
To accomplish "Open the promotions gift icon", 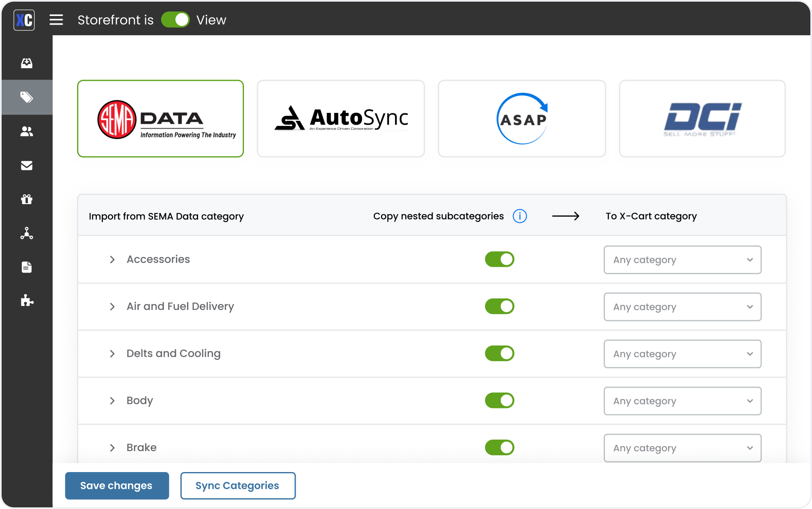I will coord(27,199).
